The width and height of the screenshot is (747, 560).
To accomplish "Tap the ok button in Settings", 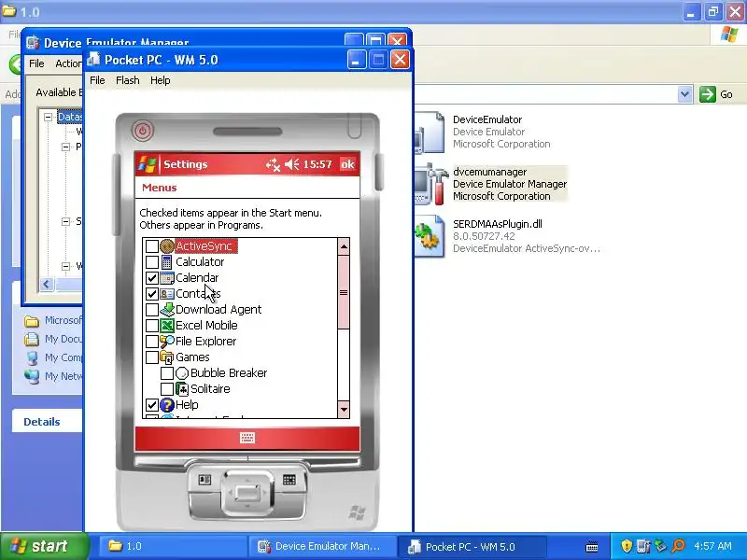I will (347, 164).
